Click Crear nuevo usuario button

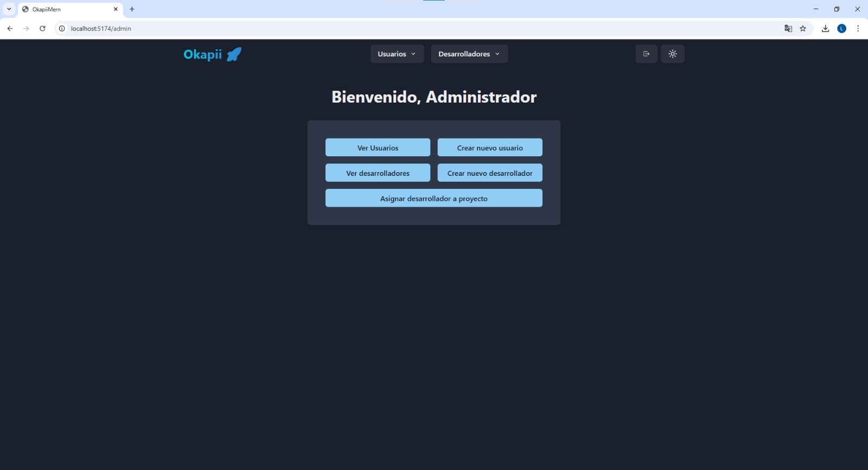[490, 148]
